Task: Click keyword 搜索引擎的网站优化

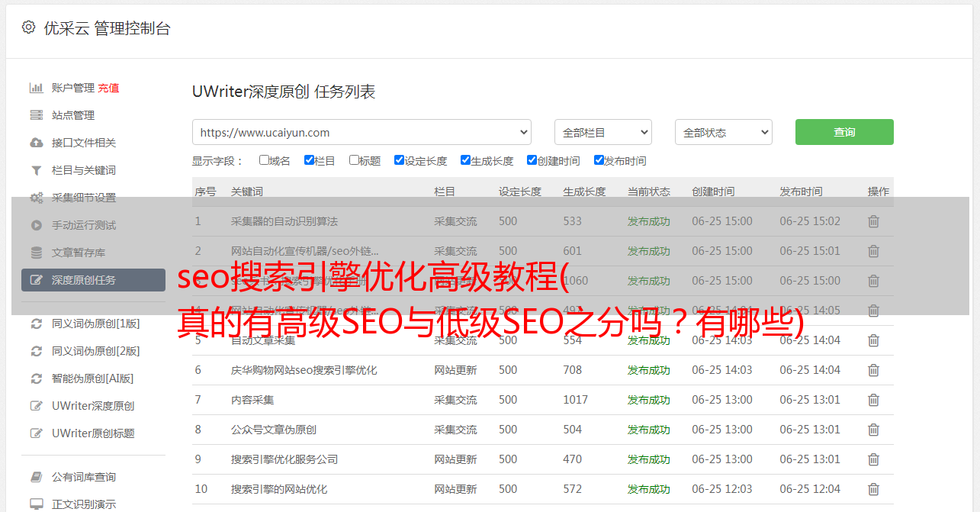Action: [279, 489]
